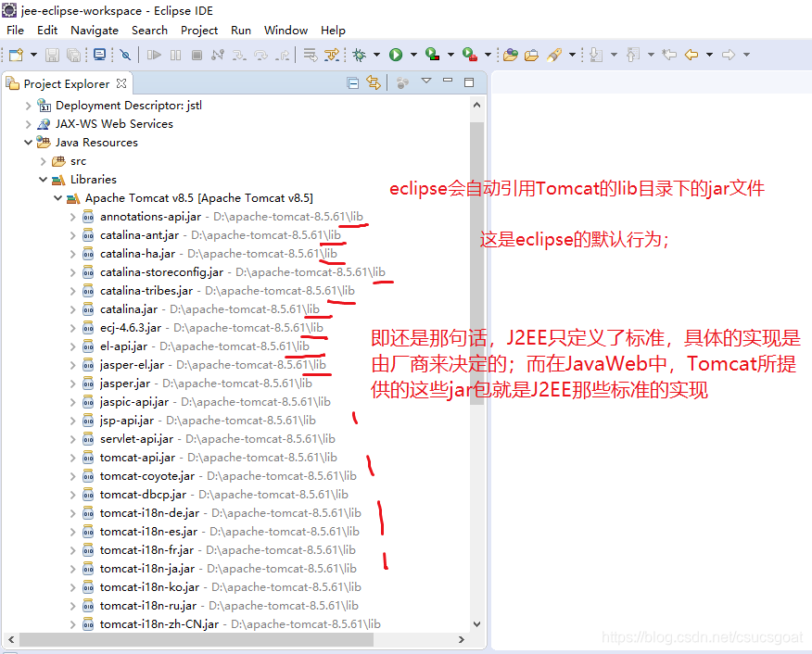Click the horizontal scrollbar right arrow
Viewport: 812px width, 654px height.
tap(461, 639)
